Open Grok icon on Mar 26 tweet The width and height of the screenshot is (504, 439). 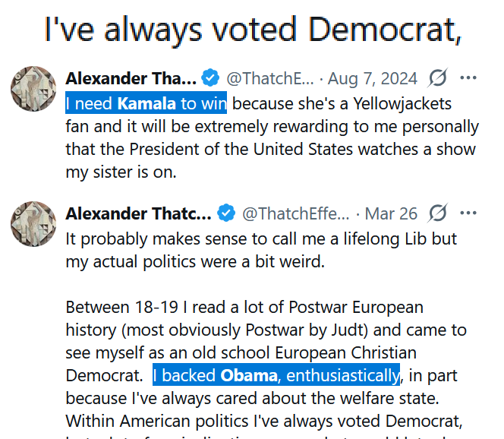point(438,213)
